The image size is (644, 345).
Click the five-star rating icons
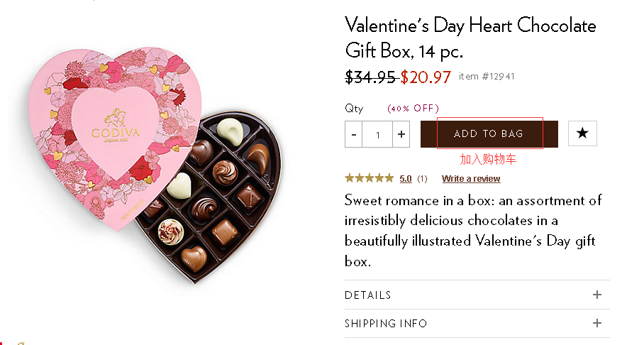tap(369, 178)
